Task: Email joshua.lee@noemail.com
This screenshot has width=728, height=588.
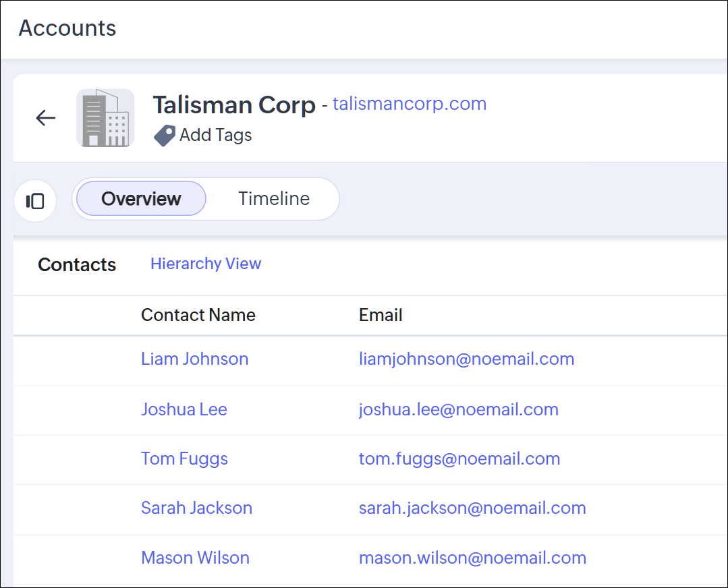Action: click(x=458, y=409)
